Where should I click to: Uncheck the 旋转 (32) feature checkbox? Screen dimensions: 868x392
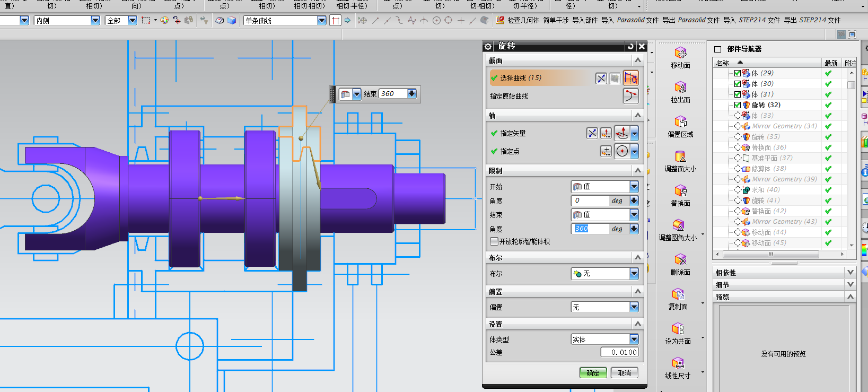[737, 105]
